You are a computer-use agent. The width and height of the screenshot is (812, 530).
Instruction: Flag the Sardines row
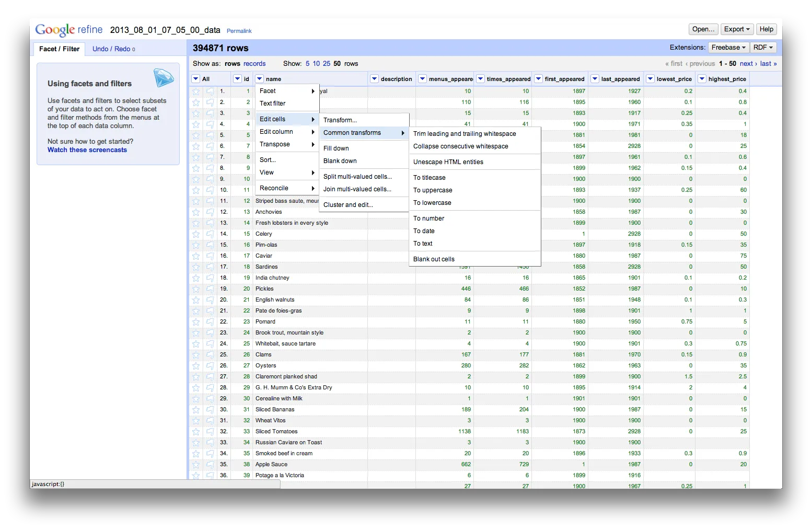pyautogui.click(x=210, y=267)
